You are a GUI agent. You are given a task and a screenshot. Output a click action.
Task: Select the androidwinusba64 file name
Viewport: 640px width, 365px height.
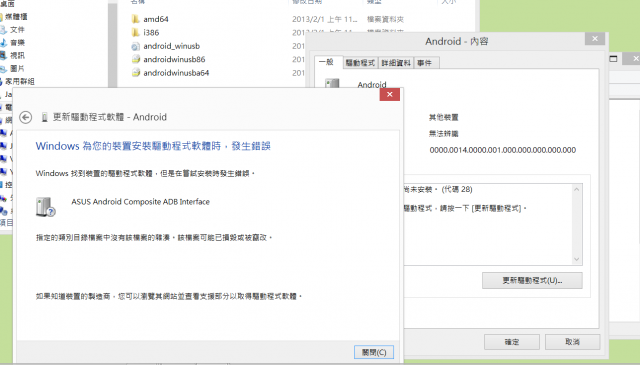click(176, 73)
